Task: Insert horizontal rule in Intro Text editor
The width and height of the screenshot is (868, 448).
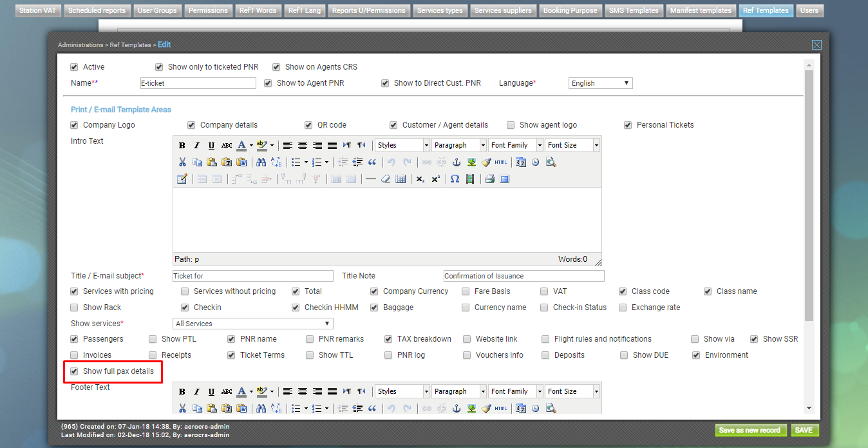Action: [371, 179]
